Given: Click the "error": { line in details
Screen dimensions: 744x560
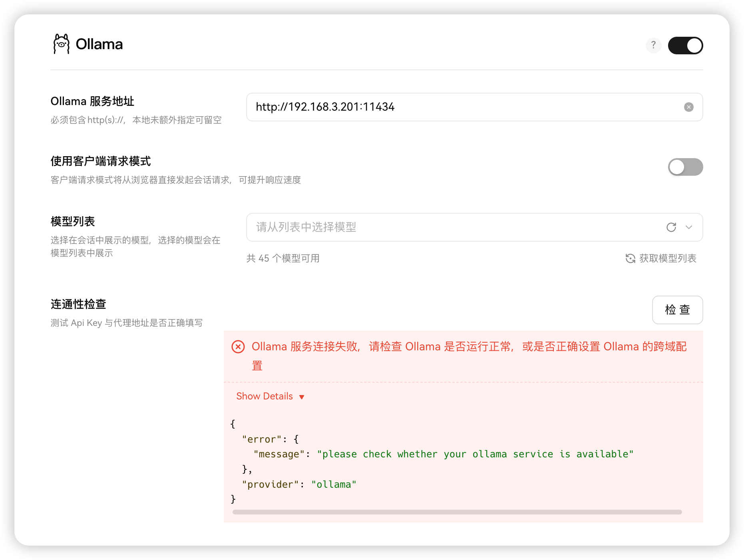Looking at the screenshot, I should [271, 439].
